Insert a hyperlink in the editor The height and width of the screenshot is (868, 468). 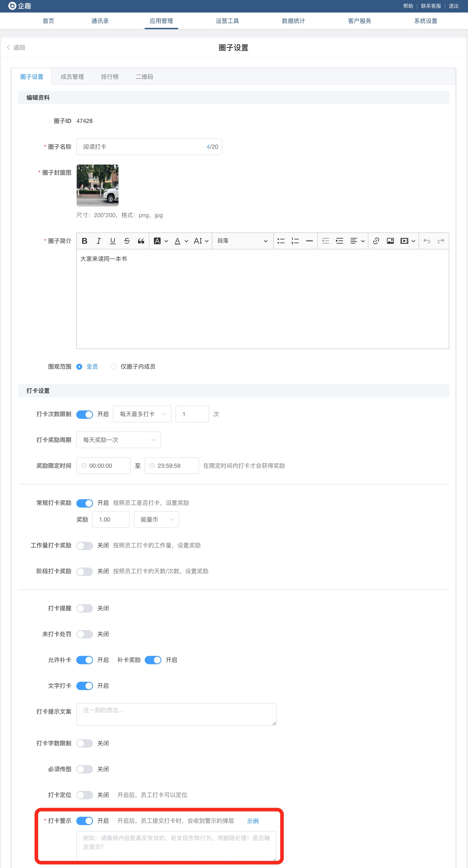376,241
